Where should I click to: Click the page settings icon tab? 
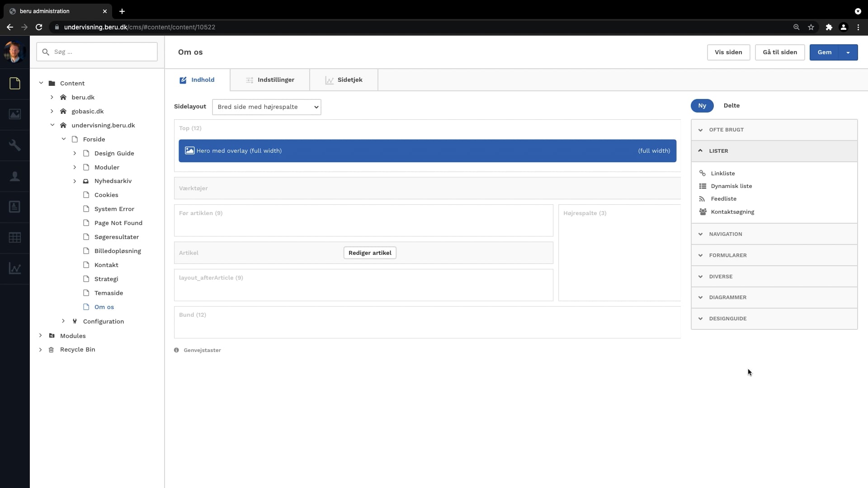tap(270, 79)
